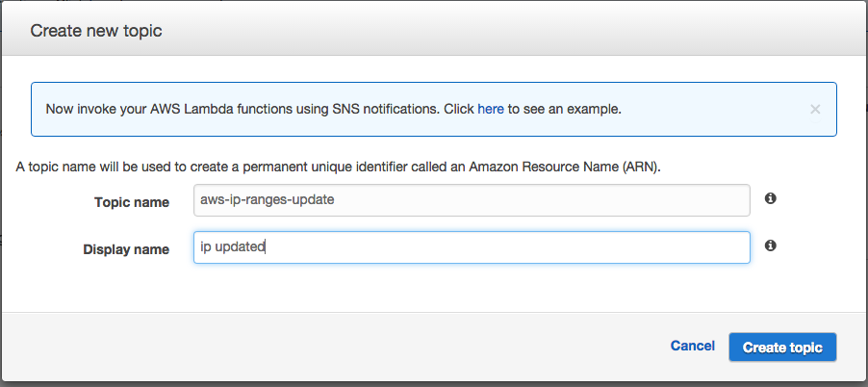Click the 'aws-ip-ranges-update' text
The height and width of the screenshot is (387, 868).
coord(267,201)
